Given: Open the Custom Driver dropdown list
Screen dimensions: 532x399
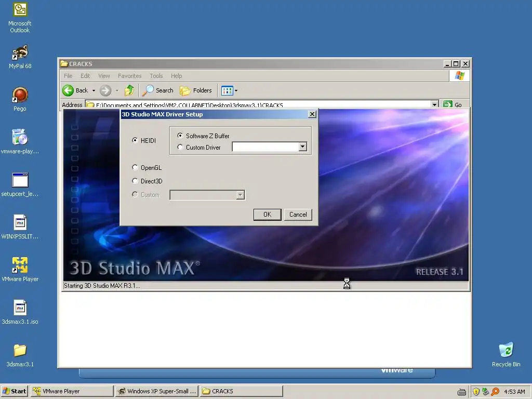Looking at the screenshot, I should [x=303, y=147].
